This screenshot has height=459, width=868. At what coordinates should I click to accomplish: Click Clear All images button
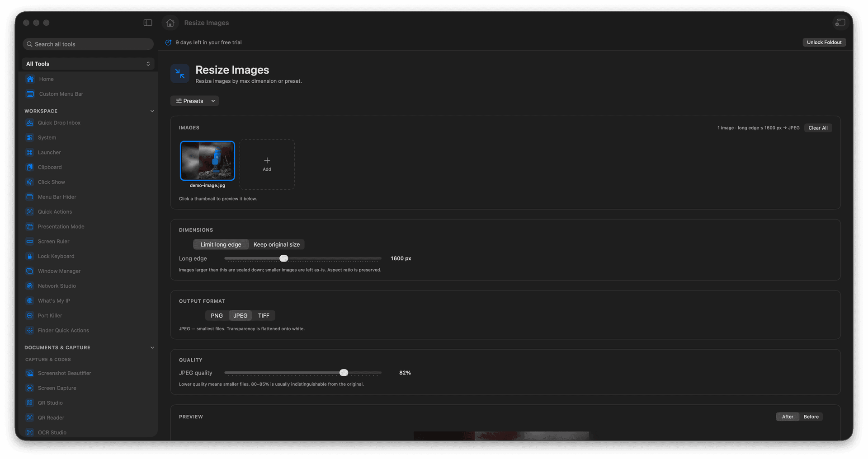coord(818,128)
